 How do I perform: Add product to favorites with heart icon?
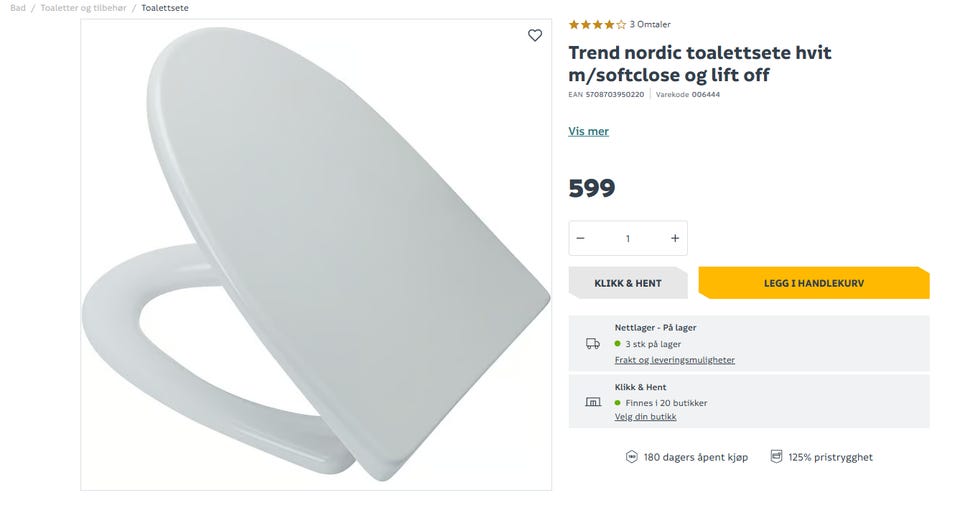click(535, 36)
